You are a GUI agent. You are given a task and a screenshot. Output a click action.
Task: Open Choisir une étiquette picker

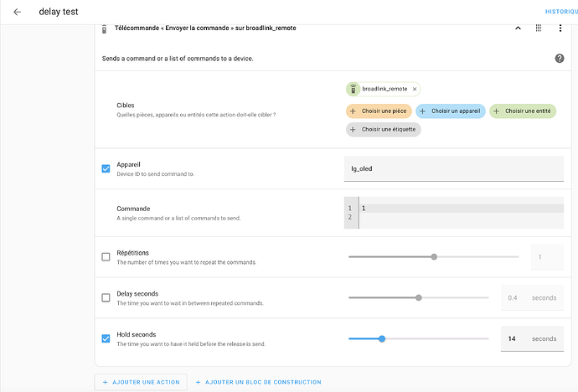(383, 130)
